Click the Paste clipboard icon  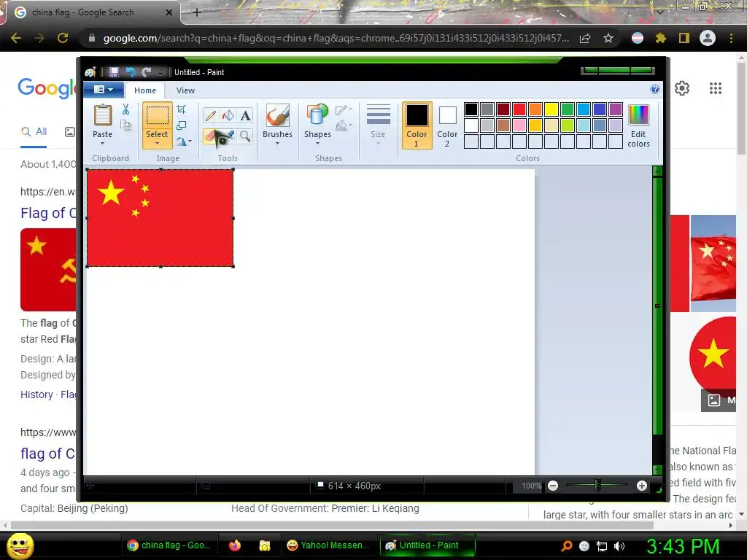[x=102, y=116]
